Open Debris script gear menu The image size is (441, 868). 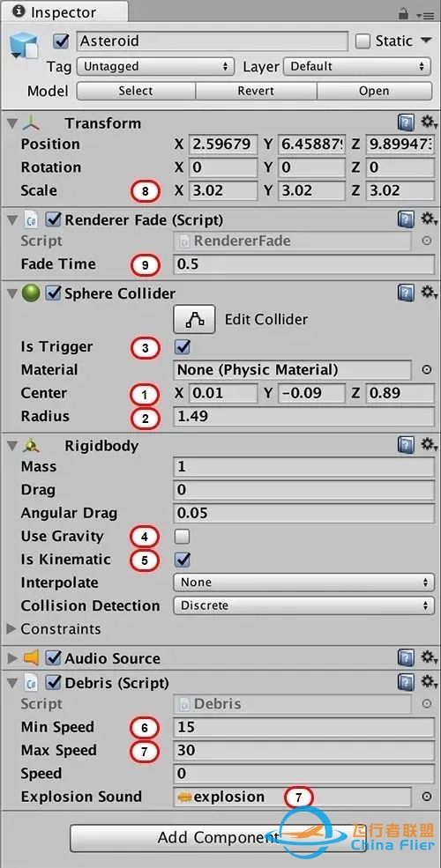428,681
